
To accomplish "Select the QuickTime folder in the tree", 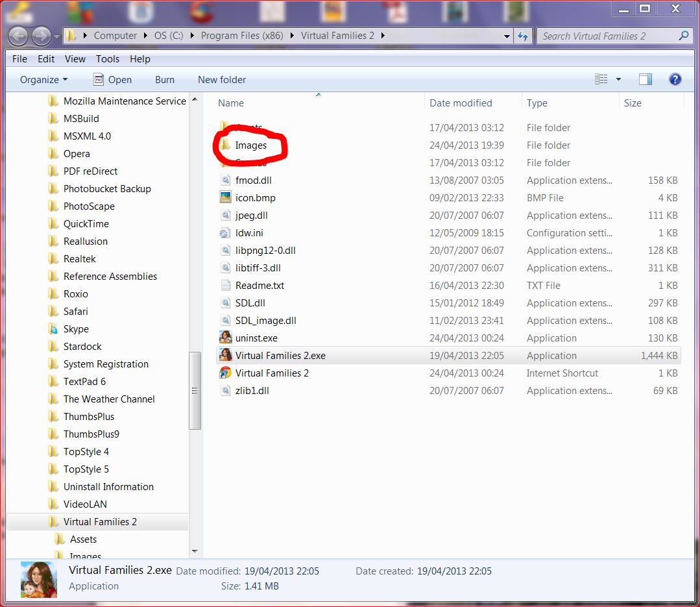I will (78, 224).
